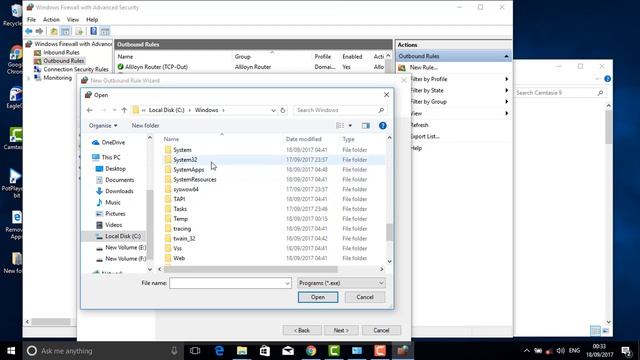Screen dimensions: 640x360
Task: Click the Help icon in Firewall toolbar
Action: tap(93, 31)
